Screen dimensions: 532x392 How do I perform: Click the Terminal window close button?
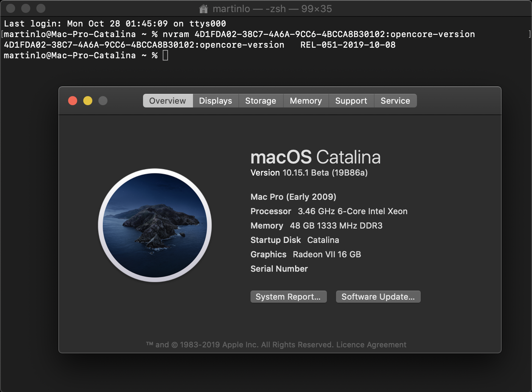tap(11, 8)
